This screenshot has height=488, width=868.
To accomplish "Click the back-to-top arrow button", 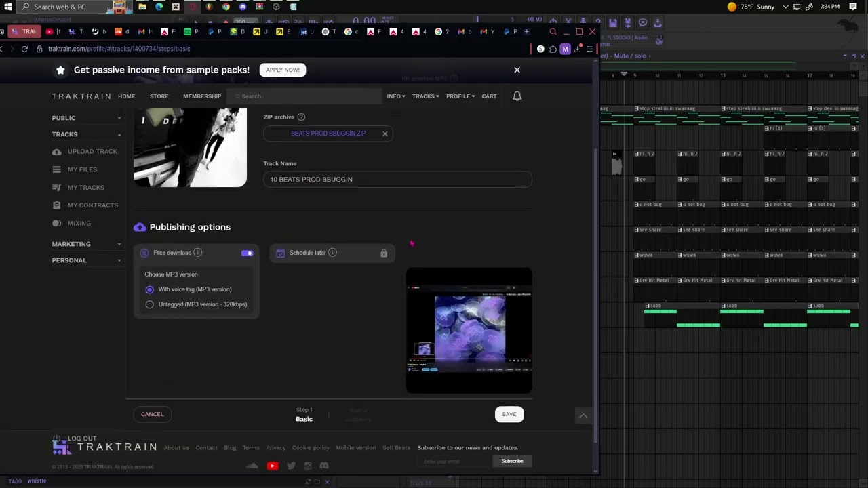I will (x=583, y=415).
